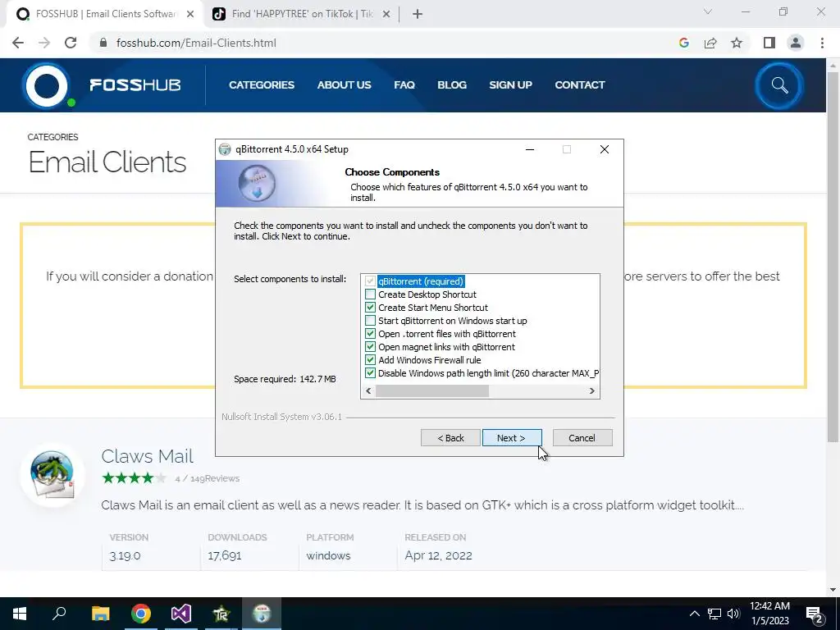Close the qBittorrent Setup dialog
Screen dimensions: 840x630
[x=605, y=149]
